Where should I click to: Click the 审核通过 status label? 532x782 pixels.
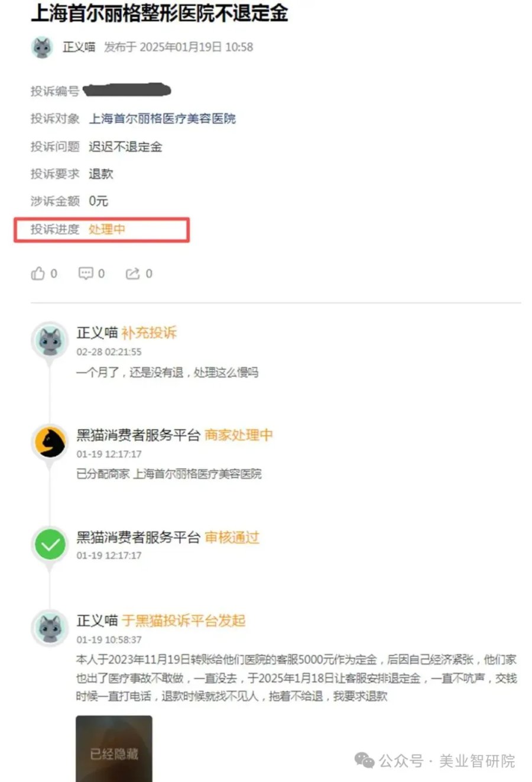(x=232, y=537)
